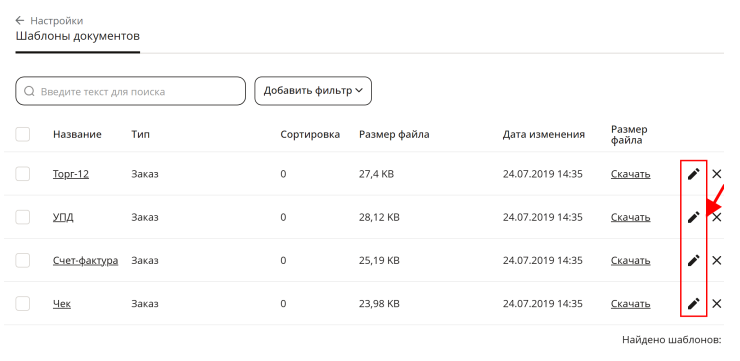Open the УПД template link

[x=63, y=218]
